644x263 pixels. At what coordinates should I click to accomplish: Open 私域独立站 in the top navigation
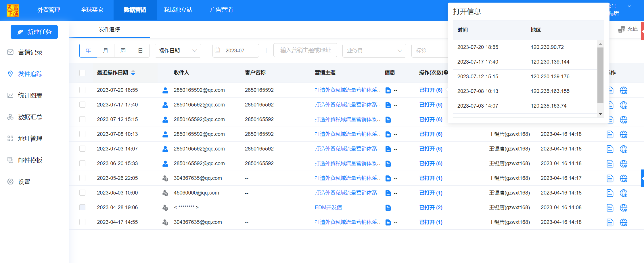pos(178,10)
